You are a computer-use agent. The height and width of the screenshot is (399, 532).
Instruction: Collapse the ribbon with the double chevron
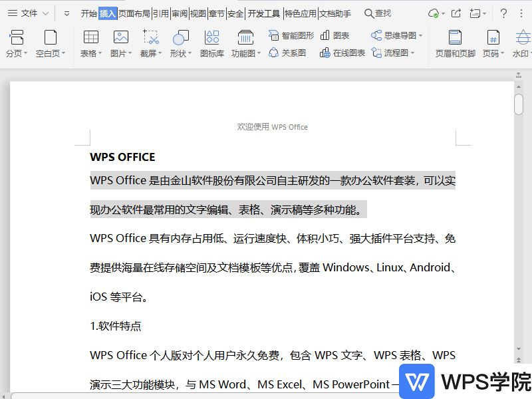[x=66, y=13]
